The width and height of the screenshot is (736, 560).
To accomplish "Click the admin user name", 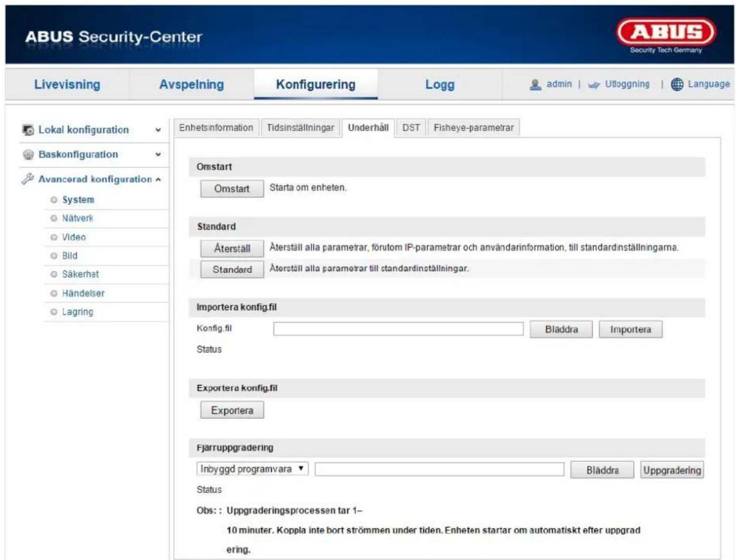I will pos(559,84).
